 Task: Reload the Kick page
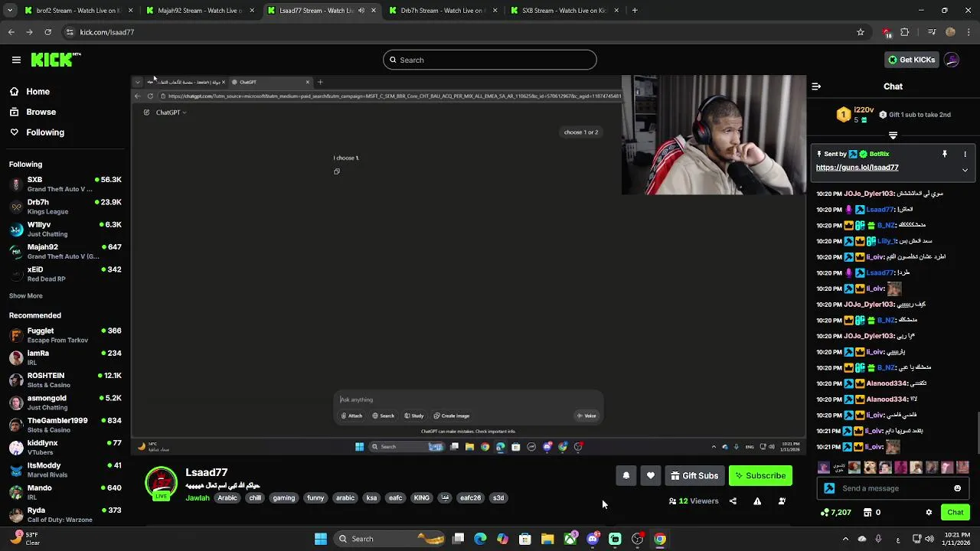point(47,32)
